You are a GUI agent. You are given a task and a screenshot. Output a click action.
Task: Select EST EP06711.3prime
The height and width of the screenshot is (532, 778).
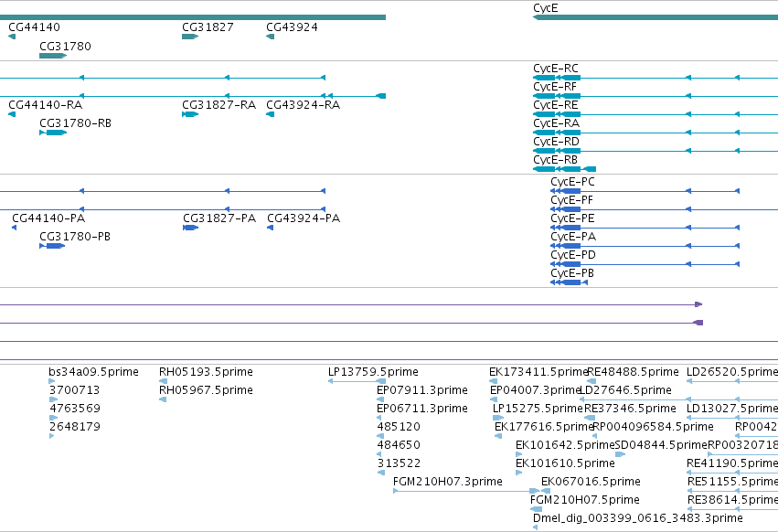[421, 409]
